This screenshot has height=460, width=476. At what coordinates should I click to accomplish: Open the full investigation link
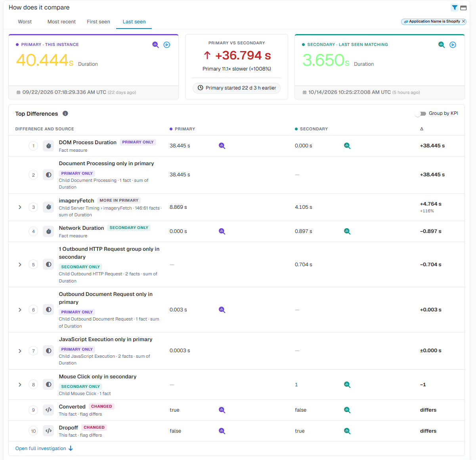click(x=44, y=449)
